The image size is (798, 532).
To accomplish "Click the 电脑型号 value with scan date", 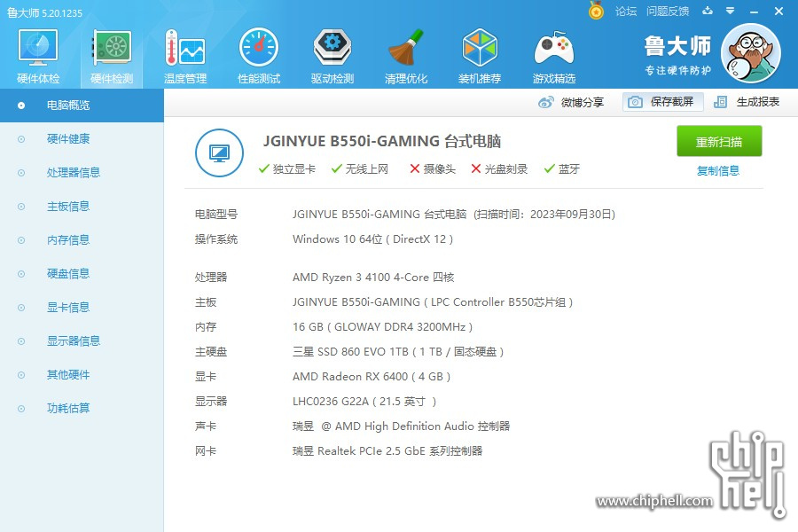I will pyautogui.click(x=453, y=215).
